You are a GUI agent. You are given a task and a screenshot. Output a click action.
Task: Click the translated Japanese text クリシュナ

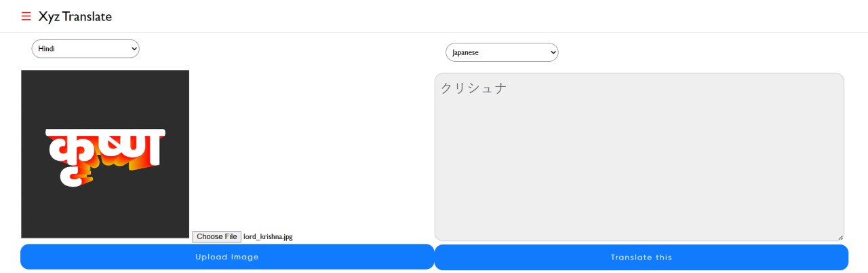click(474, 88)
